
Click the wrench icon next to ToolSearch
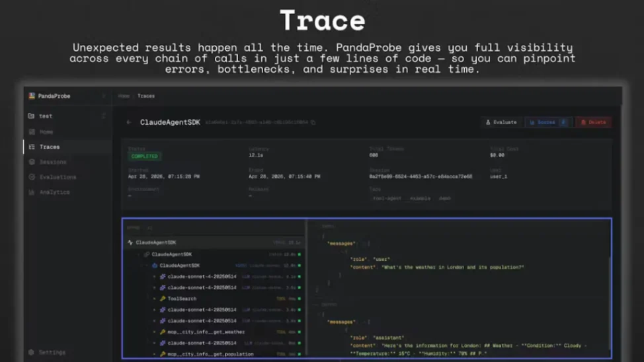(163, 299)
